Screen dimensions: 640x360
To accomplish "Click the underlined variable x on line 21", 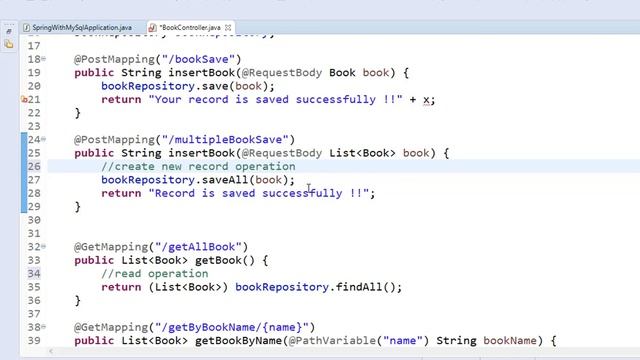I will pyautogui.click(x=426, y=100).
